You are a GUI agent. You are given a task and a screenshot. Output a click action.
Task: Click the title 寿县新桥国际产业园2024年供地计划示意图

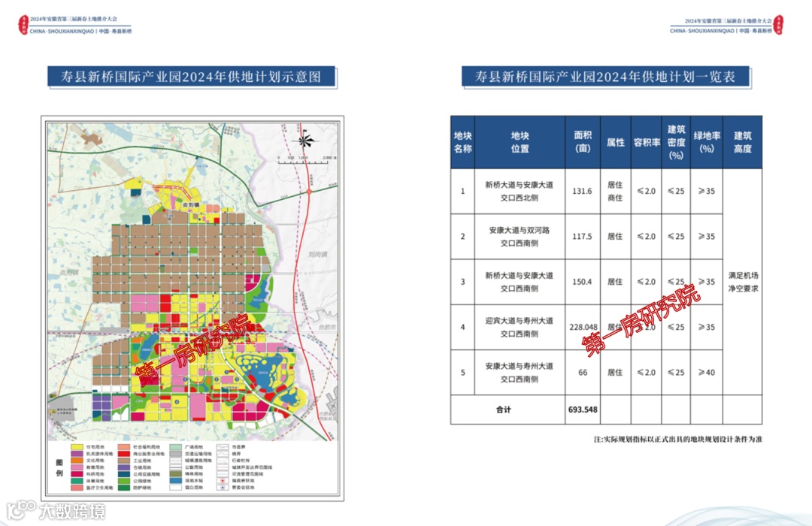click(191, 77)
